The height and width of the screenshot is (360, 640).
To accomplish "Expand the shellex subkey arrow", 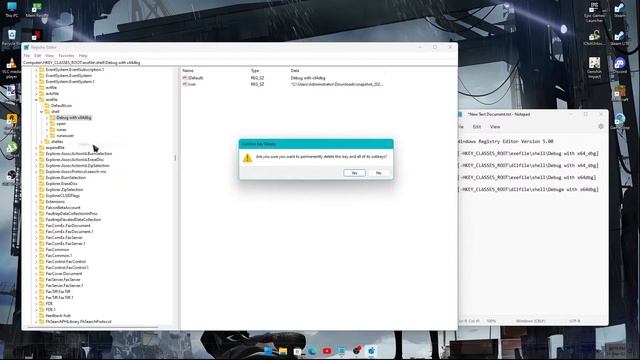I will [41, 142].
